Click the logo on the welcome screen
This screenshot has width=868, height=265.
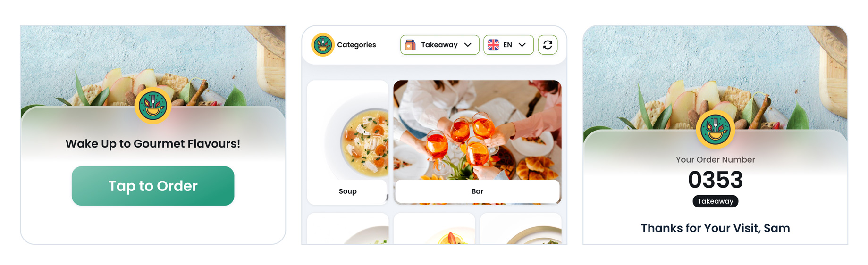point(153,106)
